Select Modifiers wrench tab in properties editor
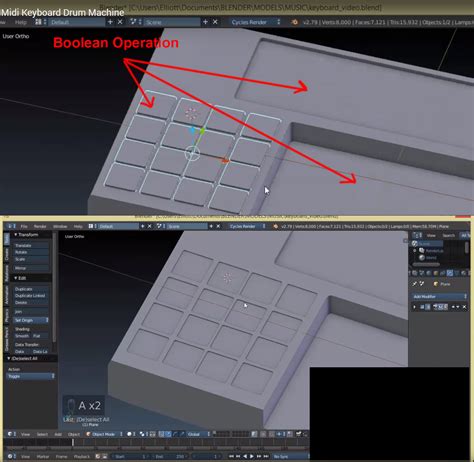474x462 pixels. coord(450,273)
